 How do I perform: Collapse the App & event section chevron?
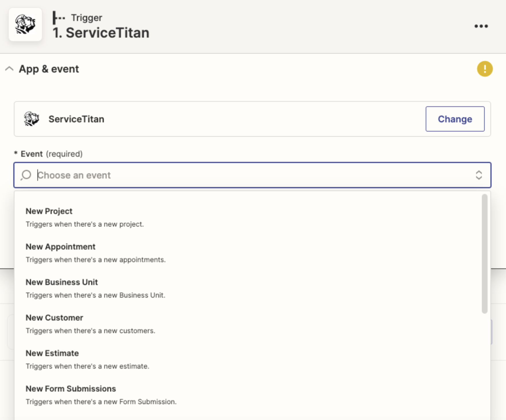click(9, 69)
